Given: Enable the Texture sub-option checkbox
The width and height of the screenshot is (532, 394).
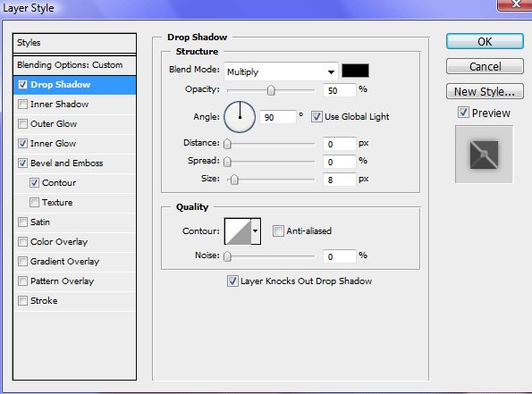Looking at the screenshot, I should [34, 203].
